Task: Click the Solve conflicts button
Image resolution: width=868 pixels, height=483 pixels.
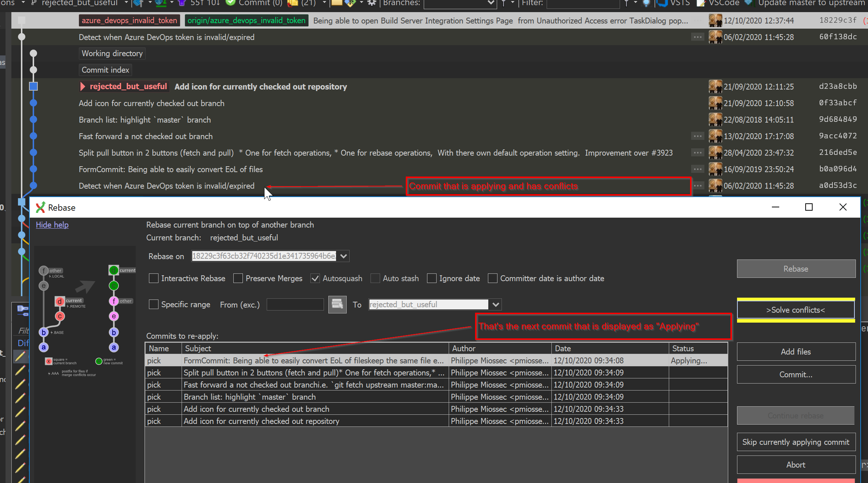Action: point(795,310)
